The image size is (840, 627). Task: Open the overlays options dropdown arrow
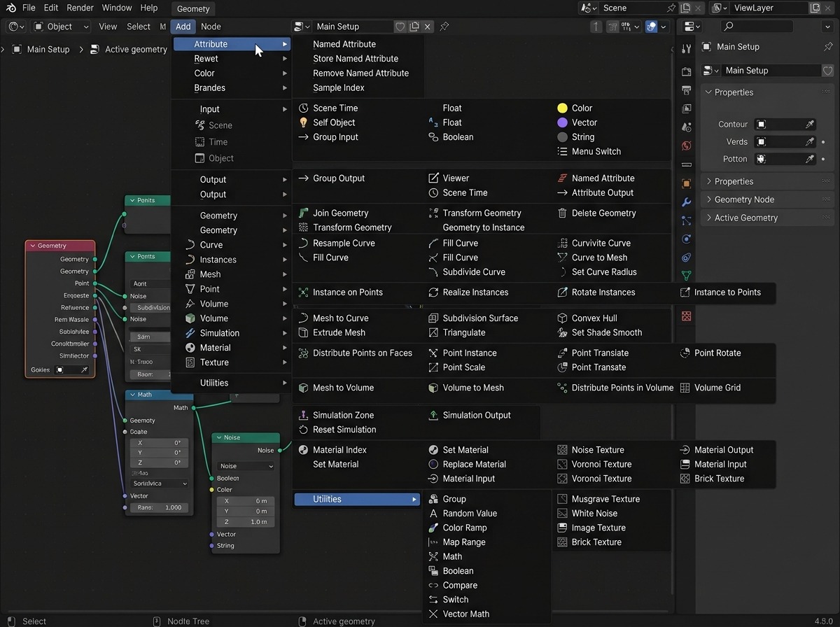pos(664,27)
